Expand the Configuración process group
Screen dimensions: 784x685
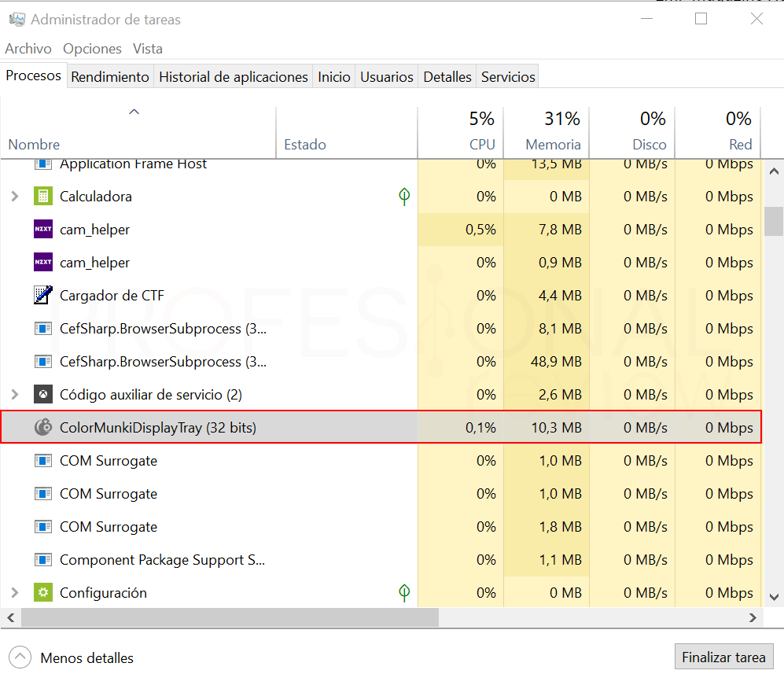[x=14, y=593]
